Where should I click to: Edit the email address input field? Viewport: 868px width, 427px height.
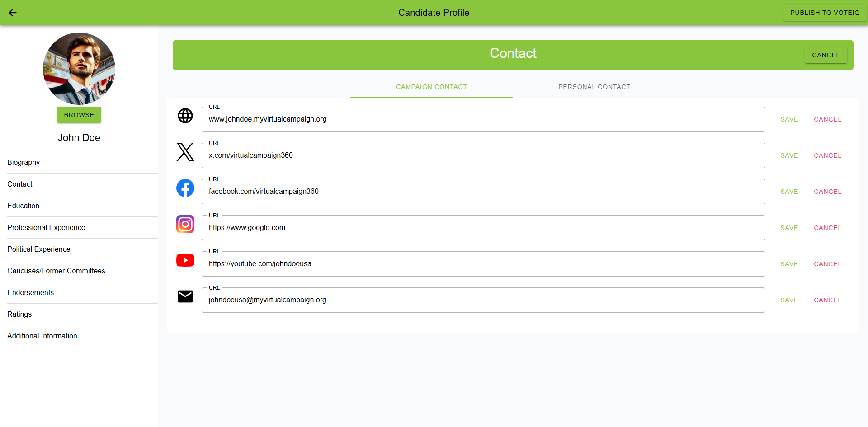pyautogui.click(x=483, y=300)
